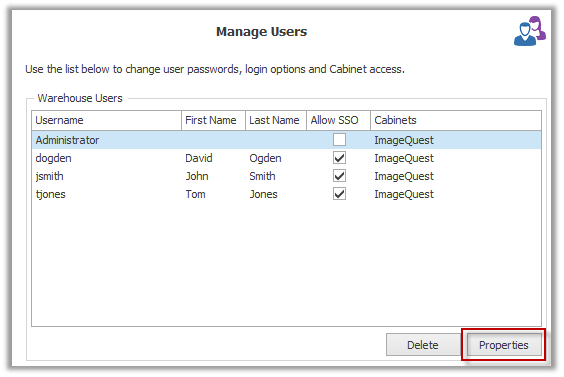Viewport: 564px width, 377px height.
Task: Click the Delete button
Action: coord(423,345)
